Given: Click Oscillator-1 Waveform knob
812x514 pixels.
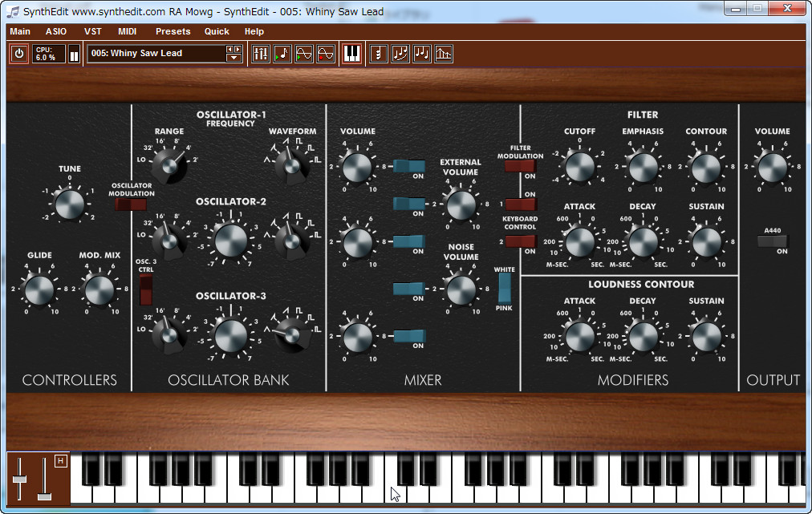Looking at the screenshot, I should tap(292, 166).
